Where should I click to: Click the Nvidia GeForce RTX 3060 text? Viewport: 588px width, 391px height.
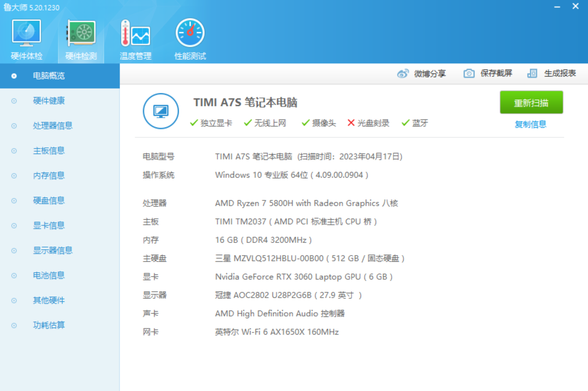(304, 277)
